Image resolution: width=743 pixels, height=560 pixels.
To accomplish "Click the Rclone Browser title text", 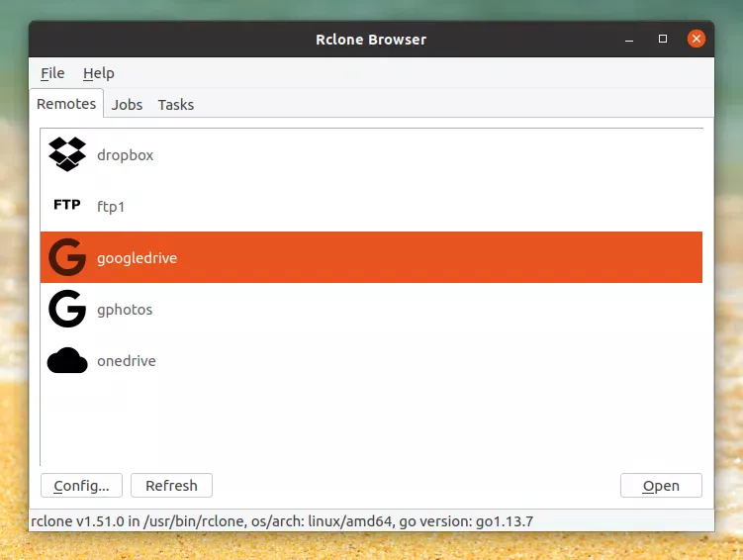I will pos(371,40).
